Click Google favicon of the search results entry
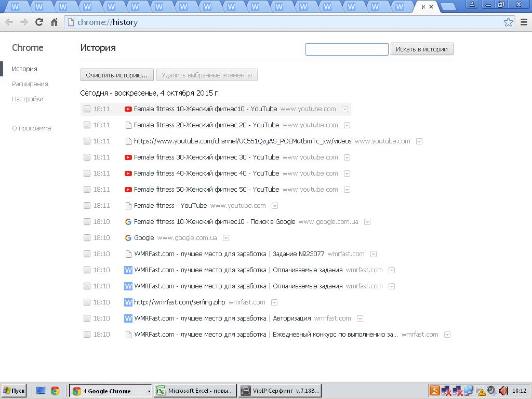 click(128, 222)
